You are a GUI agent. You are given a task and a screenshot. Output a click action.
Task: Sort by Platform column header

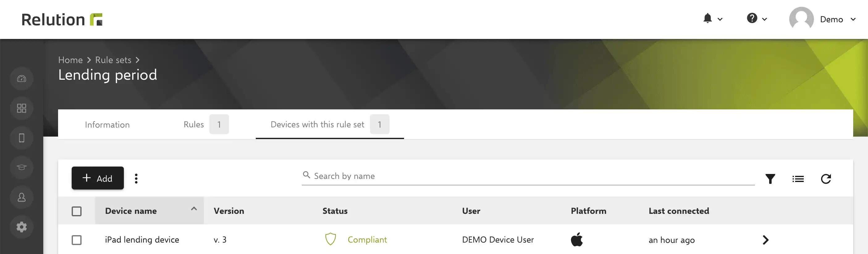pyautogui.click(x=588, y=211)
